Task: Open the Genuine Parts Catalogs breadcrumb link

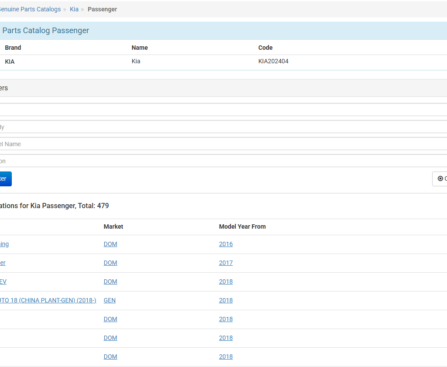Action: (30, 9)
